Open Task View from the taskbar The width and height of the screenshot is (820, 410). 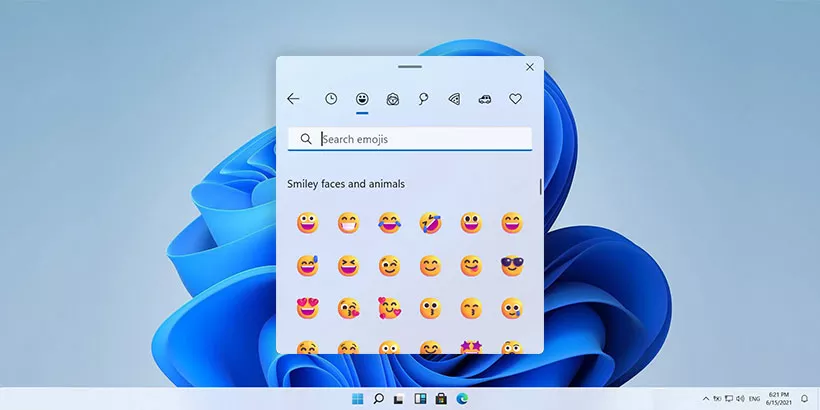(x=399, y=399)
